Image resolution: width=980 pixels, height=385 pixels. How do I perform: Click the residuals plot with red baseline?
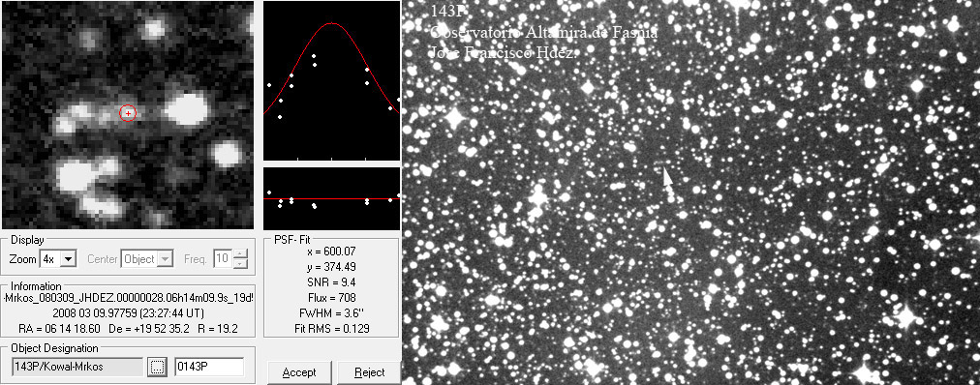331,198
